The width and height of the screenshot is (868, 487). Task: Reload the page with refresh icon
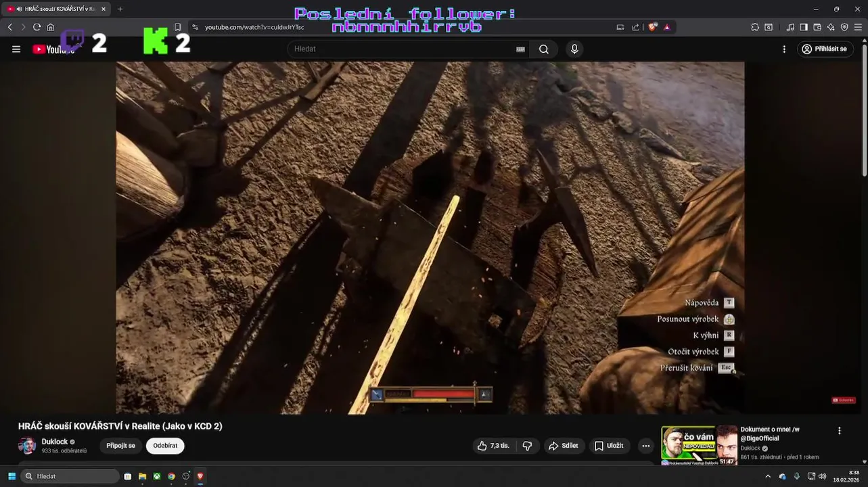tap(37, 27)
